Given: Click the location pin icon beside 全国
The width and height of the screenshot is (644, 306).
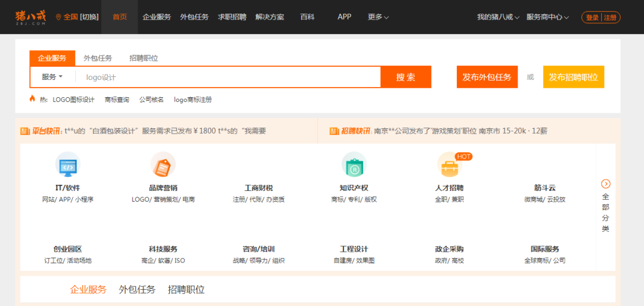Looking at the screenshot, I should [x=58, y=17].
